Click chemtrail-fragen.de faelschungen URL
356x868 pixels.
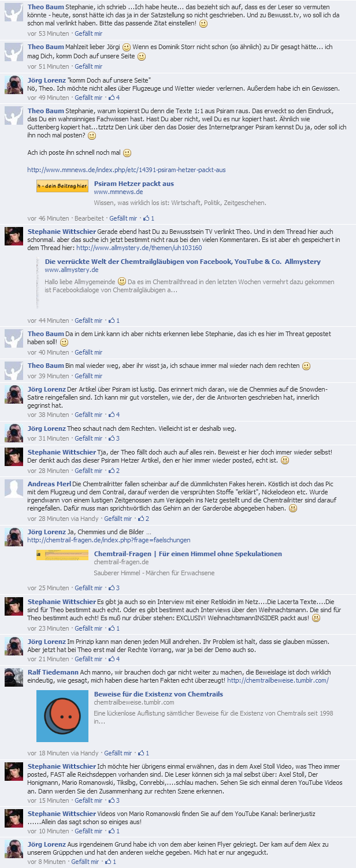tap(109, 540)
